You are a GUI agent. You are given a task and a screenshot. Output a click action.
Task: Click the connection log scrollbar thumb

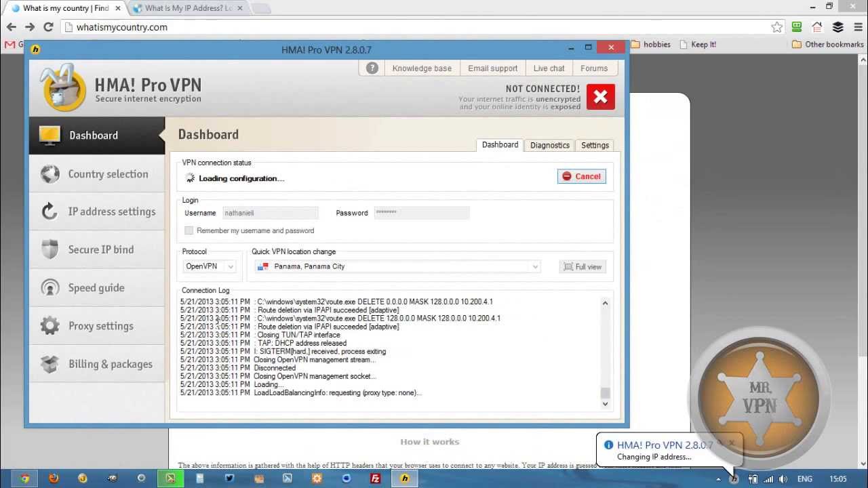pos(605,393)
